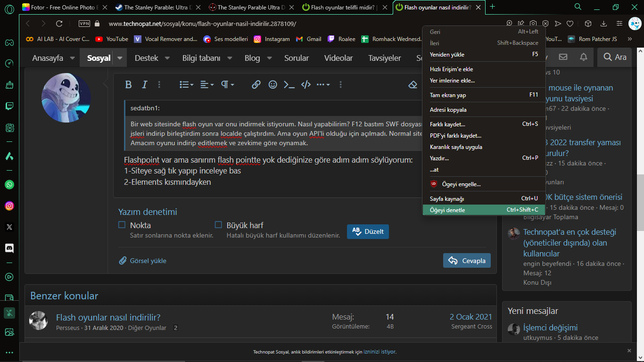Open the extensions cube icon
Viewport: 644px width, 362px height.
tap(588, 24)
